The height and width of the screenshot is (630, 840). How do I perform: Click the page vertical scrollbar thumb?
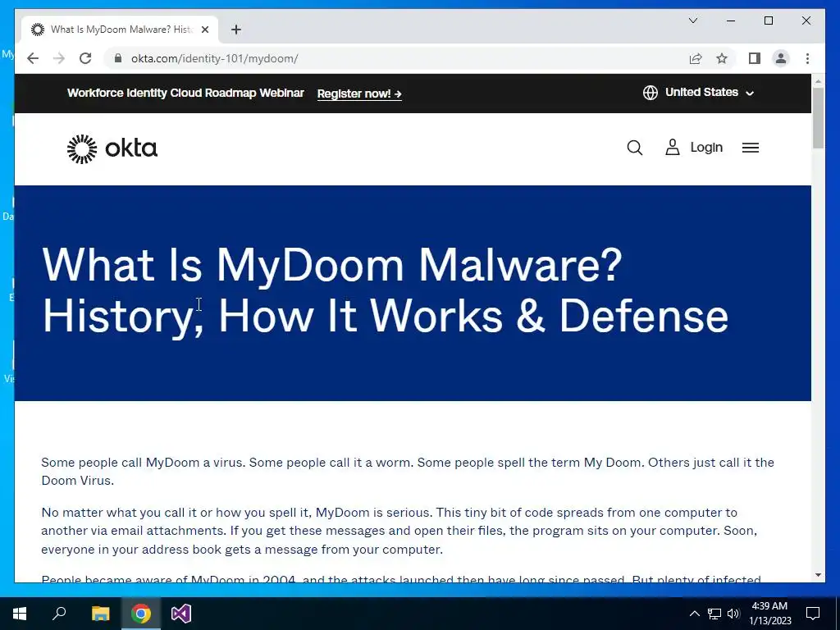(818, 118)
